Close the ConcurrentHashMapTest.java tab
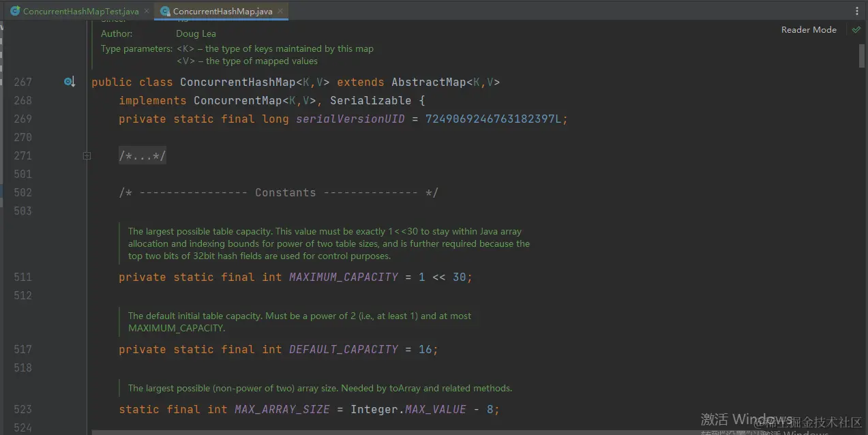 [x=147, y=12]
